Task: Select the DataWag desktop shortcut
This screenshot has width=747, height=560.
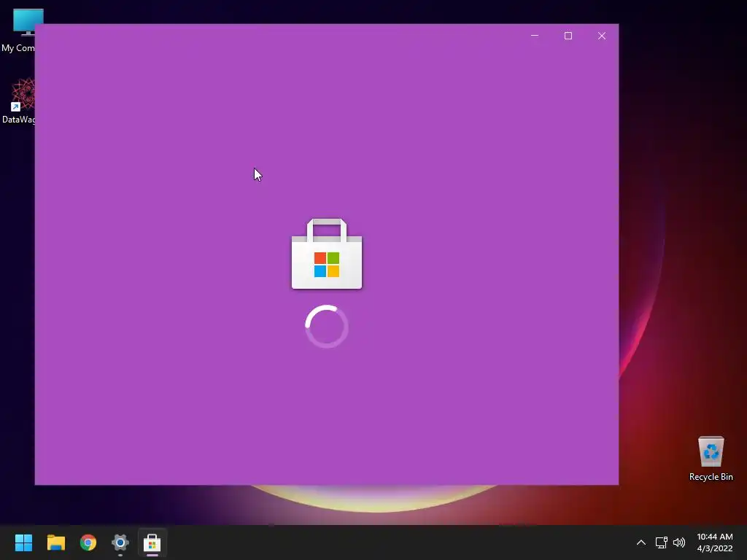Action: tap(18, 101)
